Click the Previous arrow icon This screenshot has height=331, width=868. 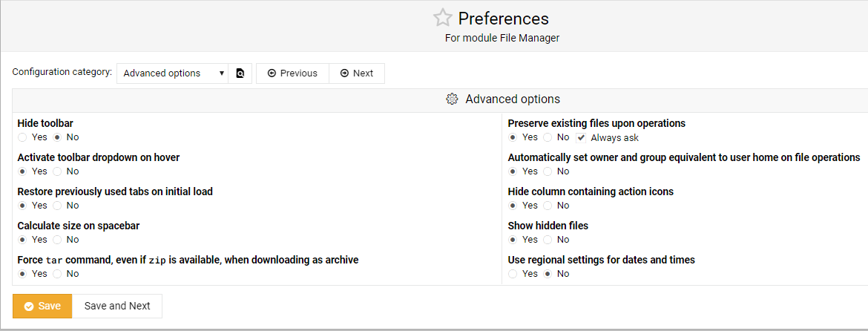click(x=272, y=73)
